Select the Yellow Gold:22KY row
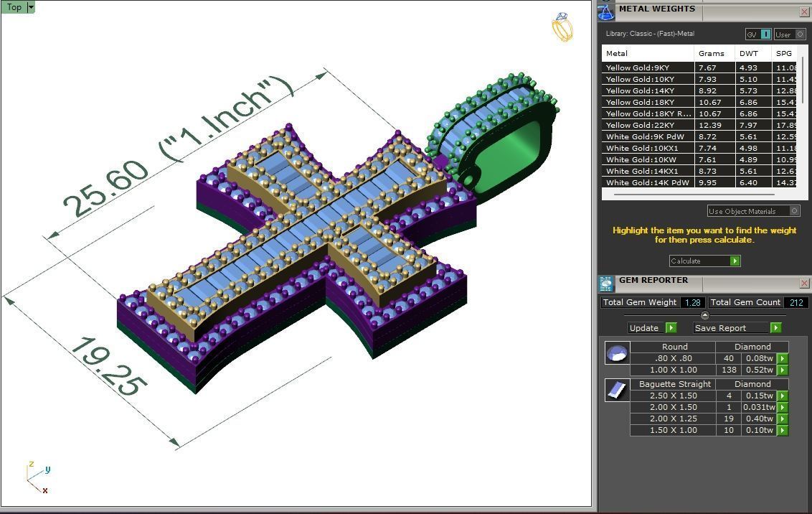This screenshot has width=812, height=514. coord(699,125)
